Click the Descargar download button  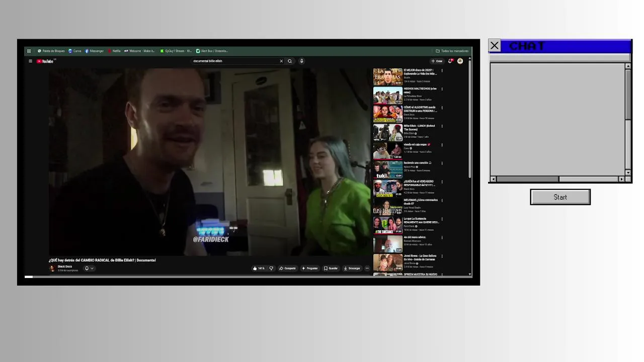pyautogui.click(x=352, y=268)
